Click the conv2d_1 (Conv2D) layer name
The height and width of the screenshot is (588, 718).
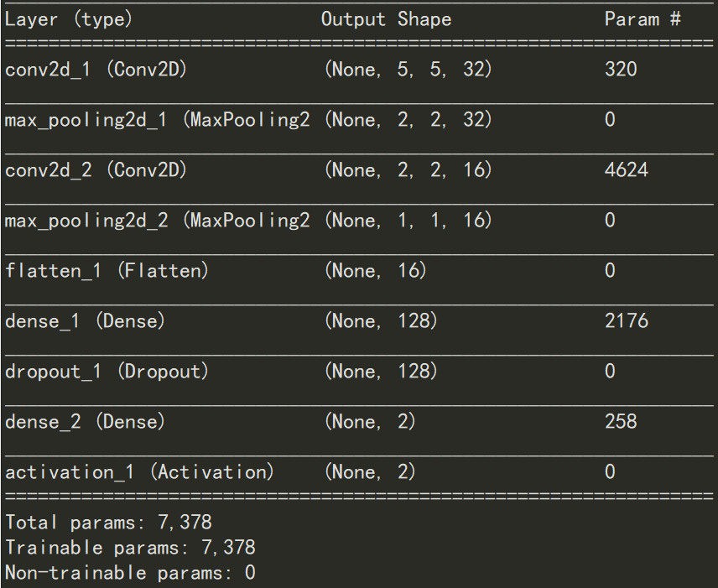click(96, 70)
